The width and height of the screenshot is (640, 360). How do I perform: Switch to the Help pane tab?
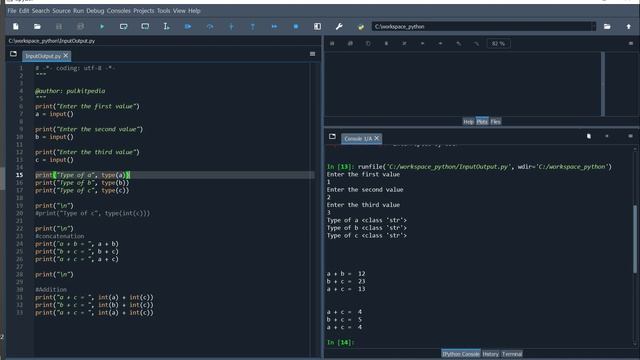(469, 122)
